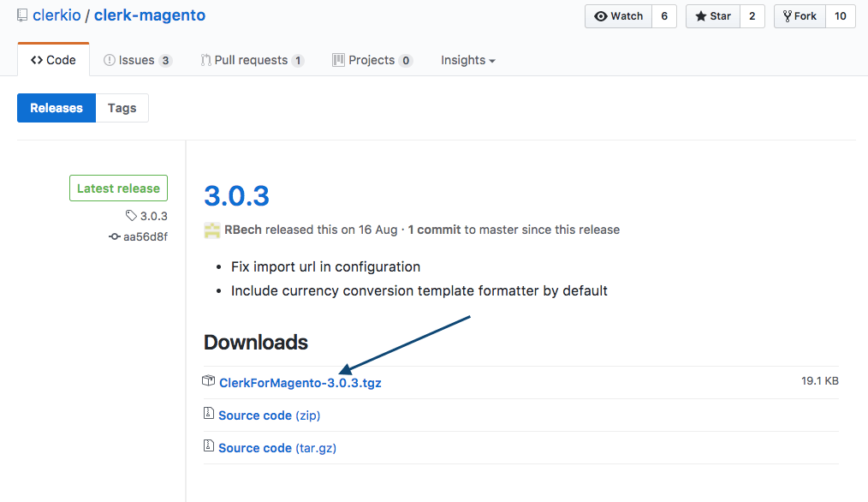Click the file icon beside Source code (tar.gz)
The height and width of the screenshot is (502, 868).
(x=208, y=447)
